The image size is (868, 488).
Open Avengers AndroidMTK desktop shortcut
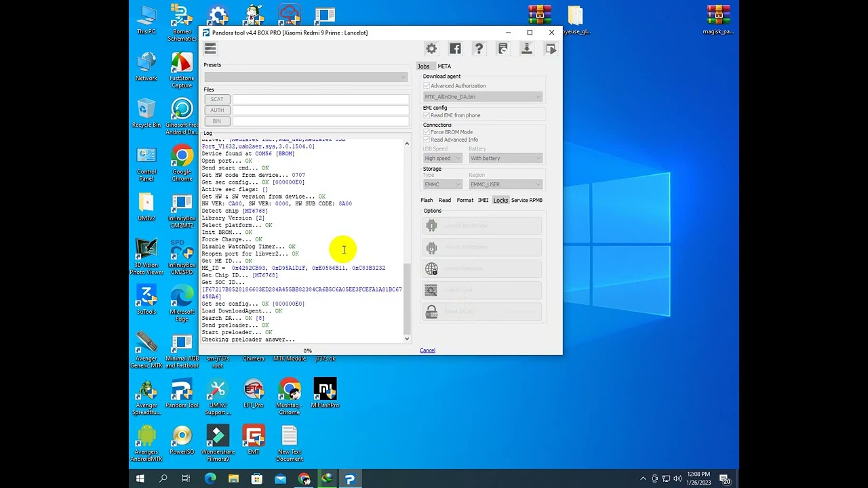click(146, 443)
